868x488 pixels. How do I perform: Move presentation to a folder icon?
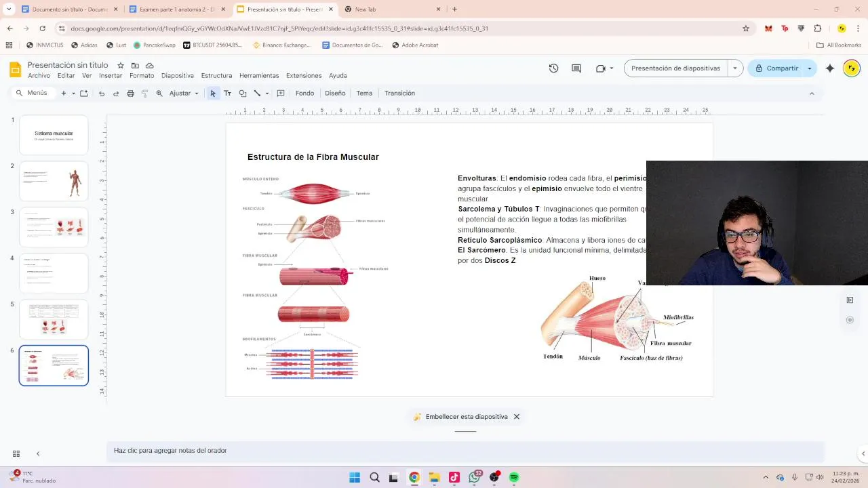tap(135, 66)
